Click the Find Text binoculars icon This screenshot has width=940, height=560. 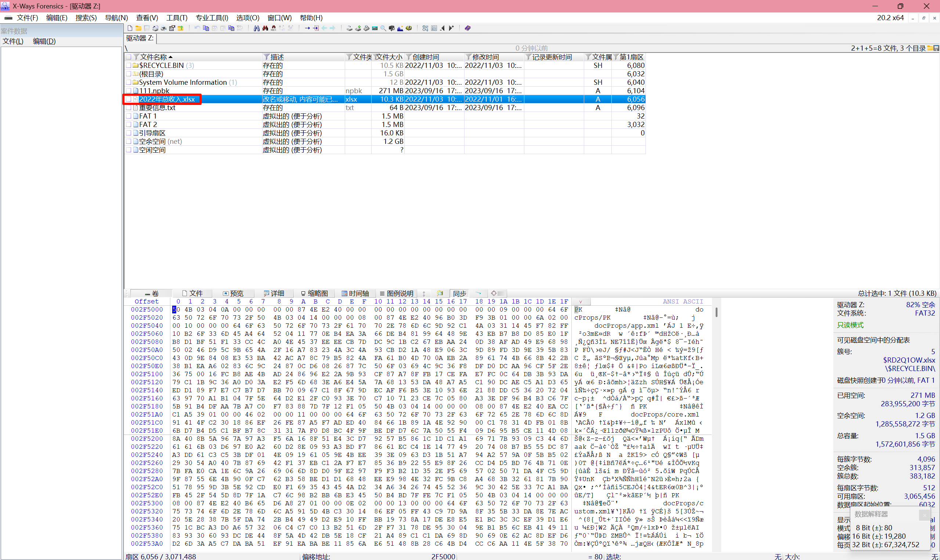click(257, 28)
